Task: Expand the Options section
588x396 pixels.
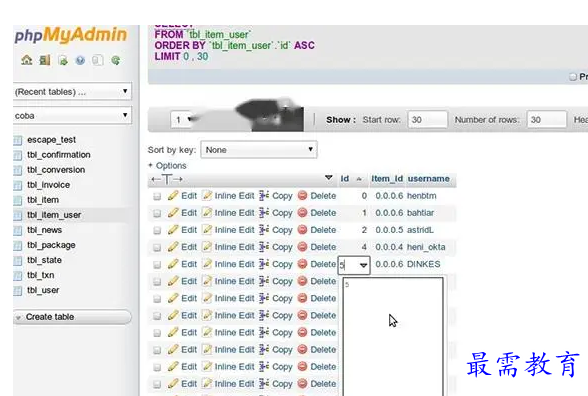Action: point(167,165)
